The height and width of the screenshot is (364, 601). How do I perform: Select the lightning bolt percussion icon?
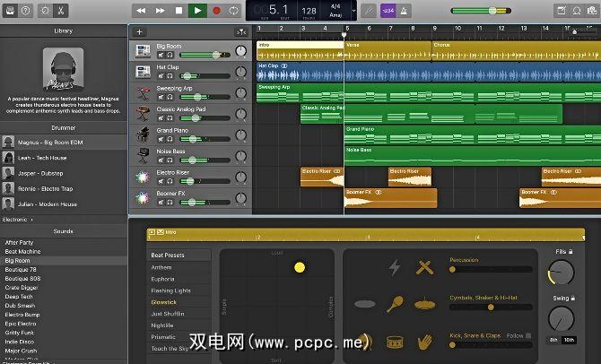394,267
